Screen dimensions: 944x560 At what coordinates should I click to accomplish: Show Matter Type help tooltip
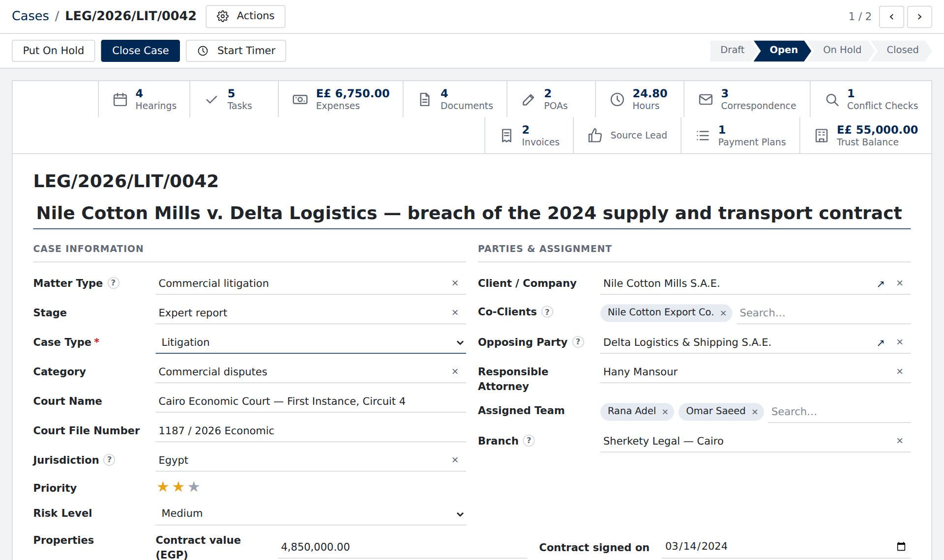(x=114, y=283)
